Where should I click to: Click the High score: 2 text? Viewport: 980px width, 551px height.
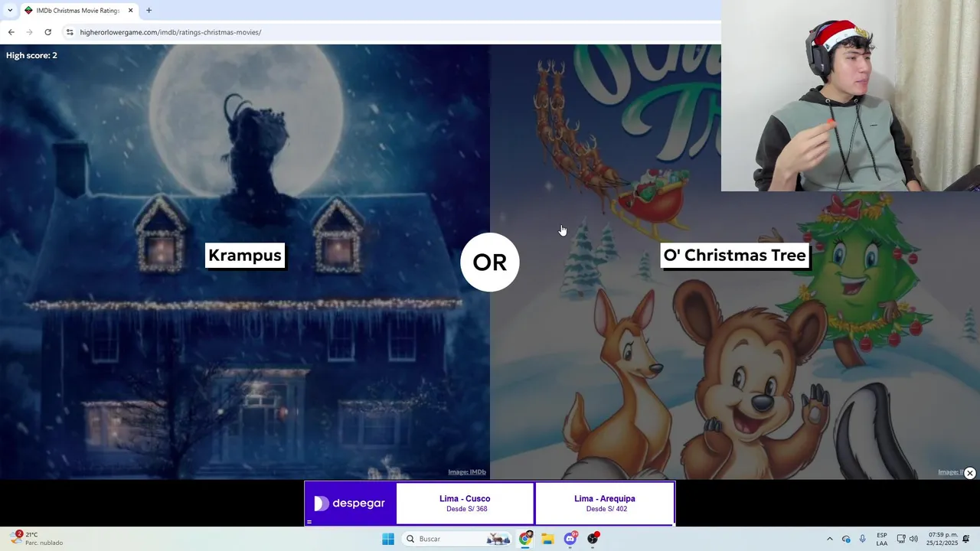click(31, 55)
